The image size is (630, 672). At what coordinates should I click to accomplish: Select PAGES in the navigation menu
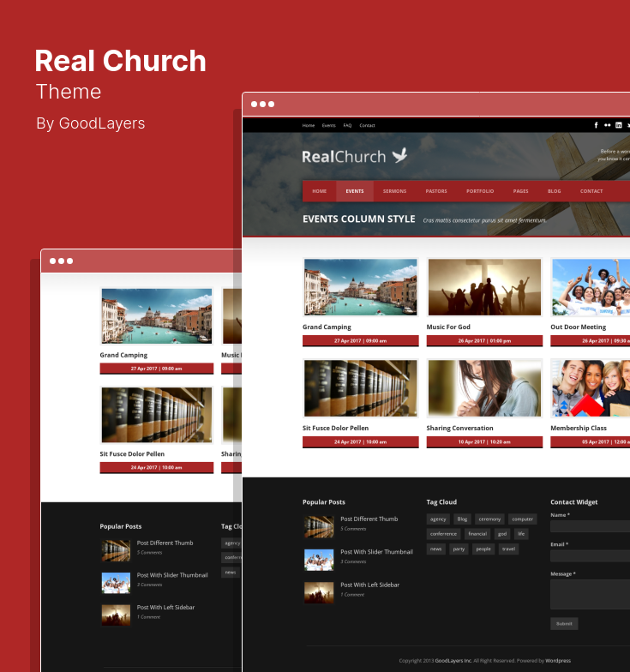[x=521, y=191]
